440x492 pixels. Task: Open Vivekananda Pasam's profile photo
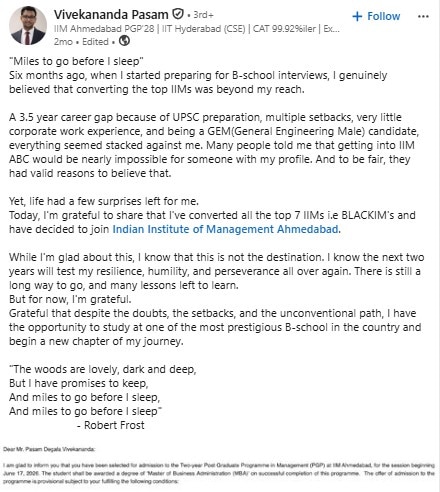point(28,26)
